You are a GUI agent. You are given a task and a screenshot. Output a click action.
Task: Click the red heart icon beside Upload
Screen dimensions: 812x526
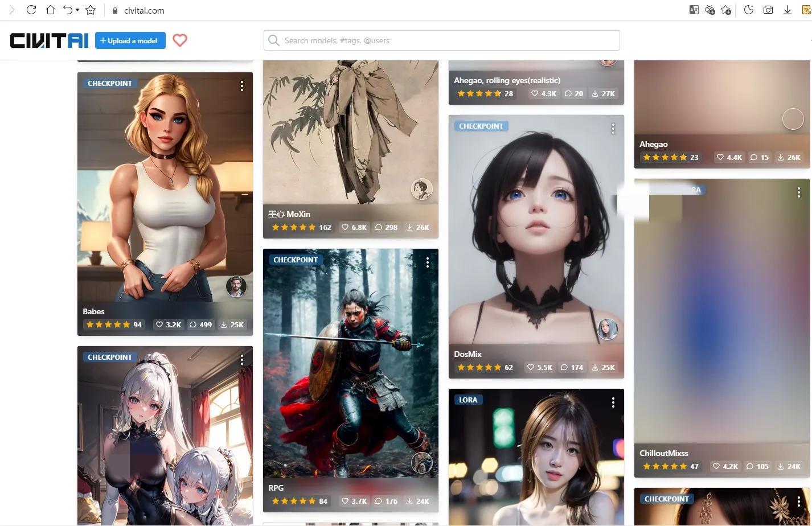[x=180, y=40]
